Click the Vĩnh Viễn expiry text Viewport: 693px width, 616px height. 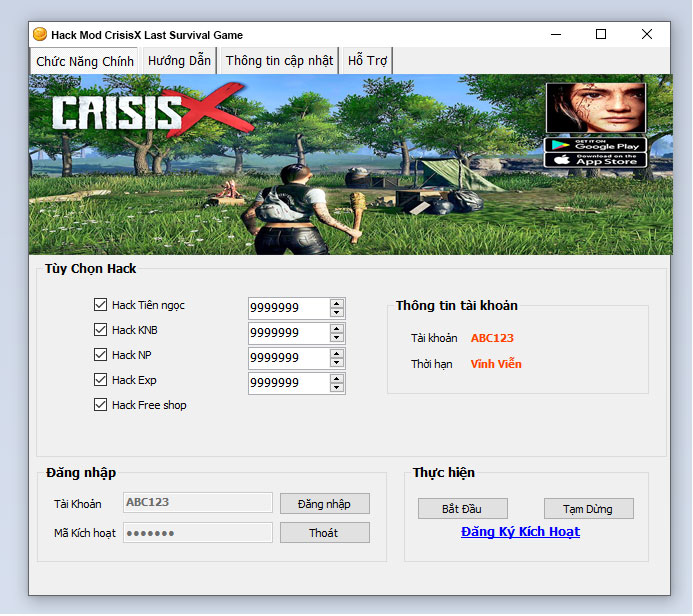click(496, 364)
